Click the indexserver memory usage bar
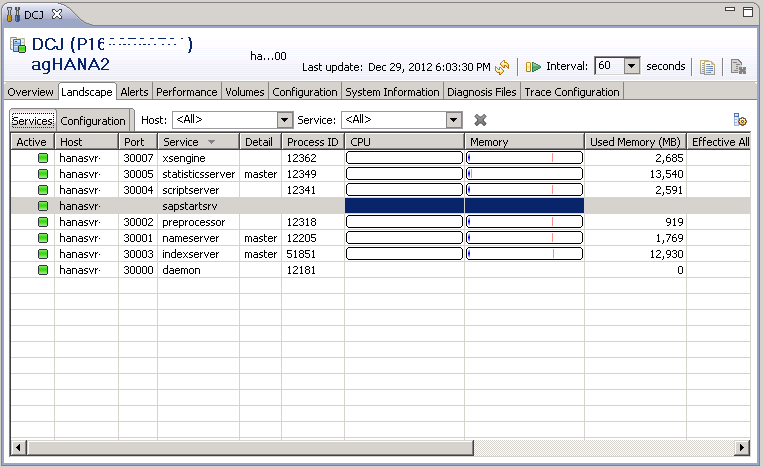The height and width of the screenshot is (467, 763). tap(524, 254)
